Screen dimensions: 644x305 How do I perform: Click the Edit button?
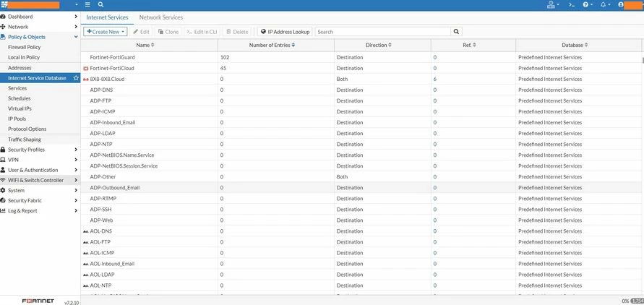[x=141, y=32]
